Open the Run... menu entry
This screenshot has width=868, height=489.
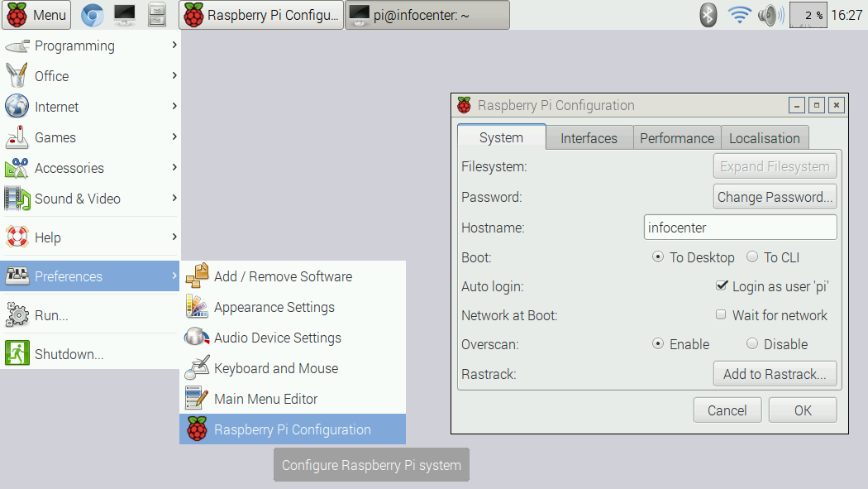tap(89, 315)
